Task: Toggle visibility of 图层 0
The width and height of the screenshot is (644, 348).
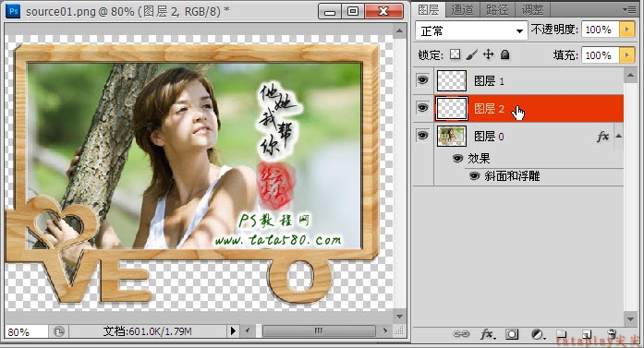Action: (x=422, y=136)
